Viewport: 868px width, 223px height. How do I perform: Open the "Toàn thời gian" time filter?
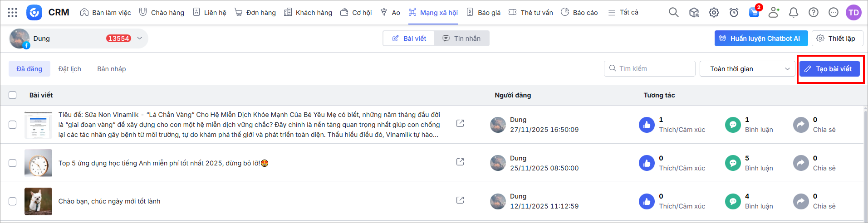coord(747,69)
